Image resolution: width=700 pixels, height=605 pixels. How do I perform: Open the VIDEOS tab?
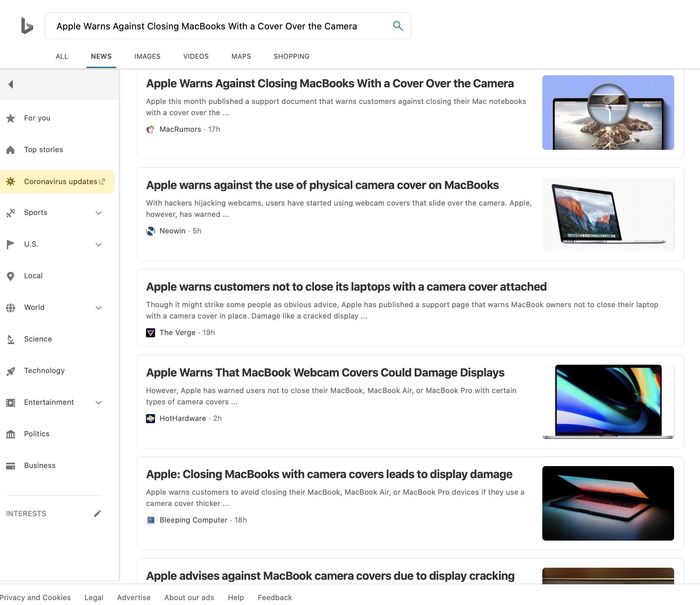pos(196,56)
